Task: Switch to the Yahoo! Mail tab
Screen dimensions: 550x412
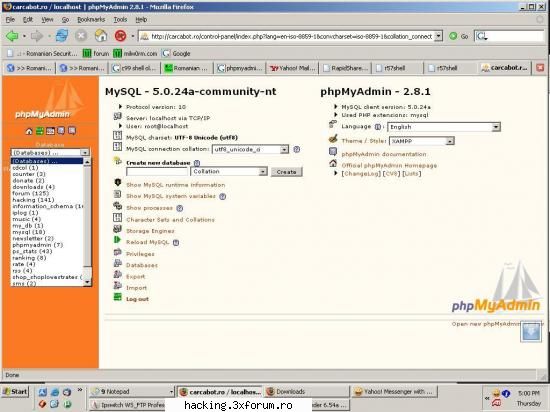Action: (x=293, y=68)
